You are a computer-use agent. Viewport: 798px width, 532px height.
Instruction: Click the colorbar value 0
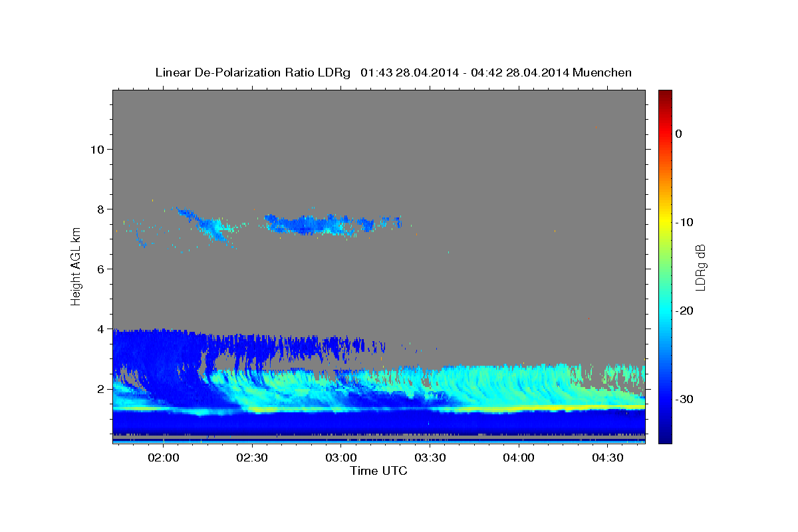pyautogui.click(x=678, y=134)
